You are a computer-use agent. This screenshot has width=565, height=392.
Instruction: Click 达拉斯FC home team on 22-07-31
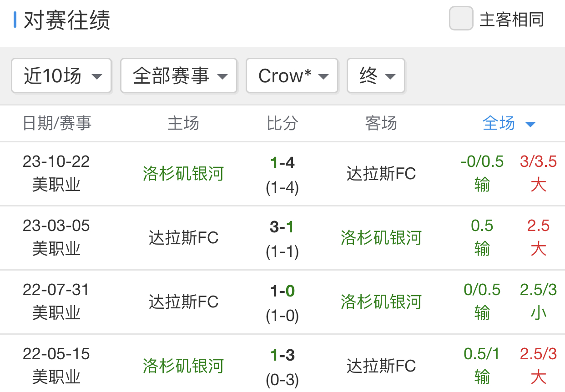tap(183, 302)
